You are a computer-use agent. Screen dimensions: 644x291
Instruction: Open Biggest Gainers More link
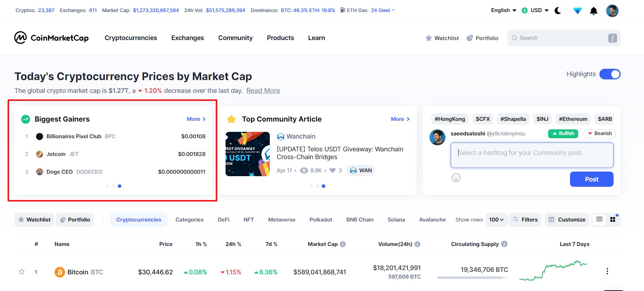tap(196, 119)
